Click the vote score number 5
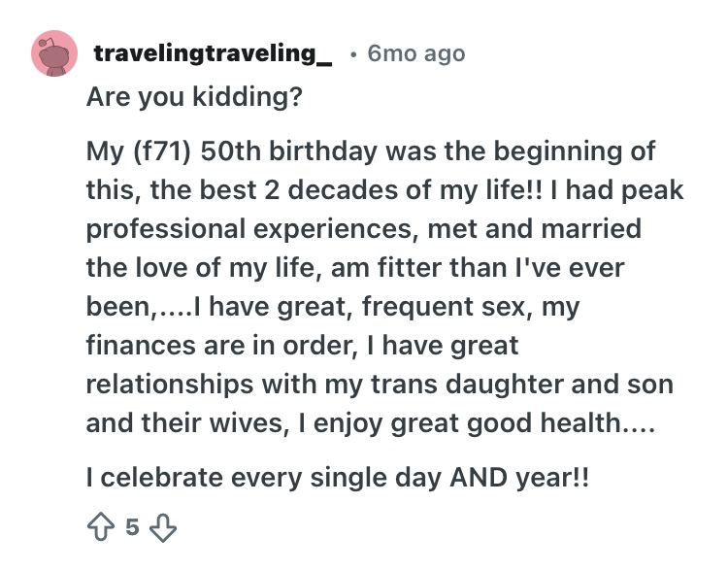This screenshot has width=728, height=570. point(132,527)
